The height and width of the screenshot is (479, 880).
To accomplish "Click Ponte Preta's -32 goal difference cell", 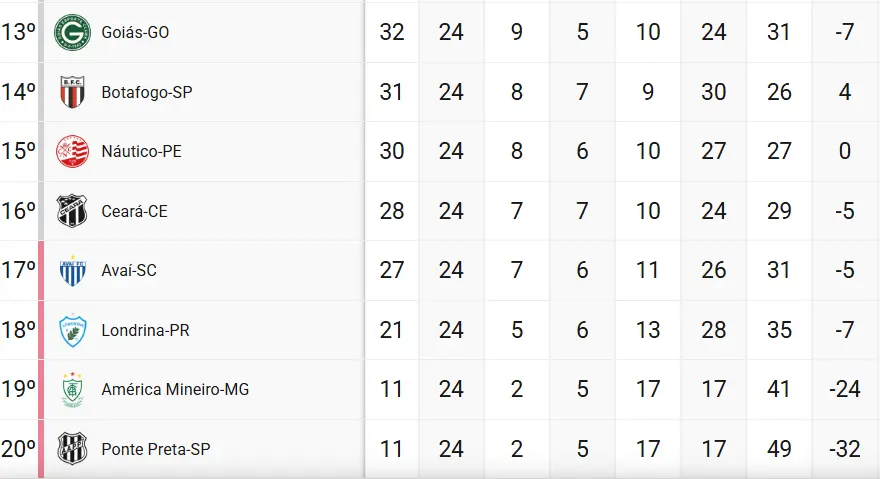I will pyautogui.click(x=845, y=449).
